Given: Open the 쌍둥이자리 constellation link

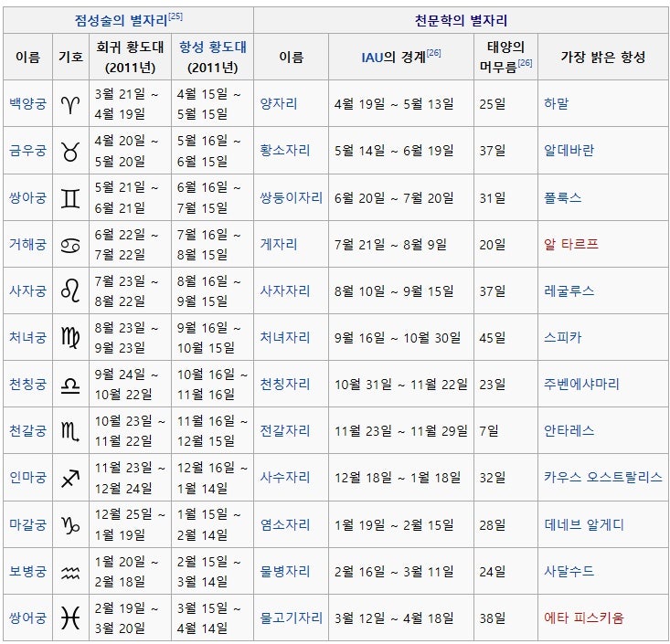Looking at the screenshot, I should tap(291, 197).
